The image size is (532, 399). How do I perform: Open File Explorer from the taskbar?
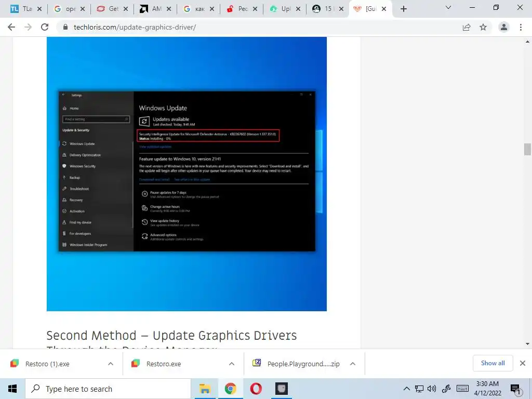coord(205,389)
